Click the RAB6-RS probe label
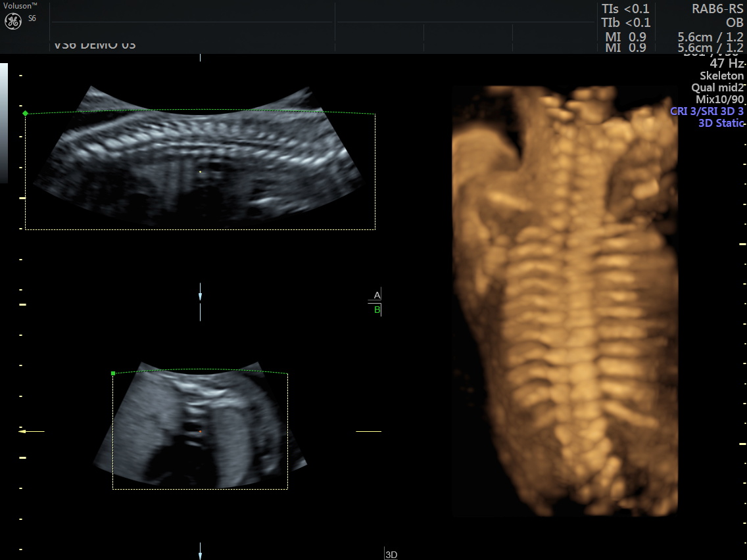This screenshot has height=560, width=747. click(x=717, y=9)
